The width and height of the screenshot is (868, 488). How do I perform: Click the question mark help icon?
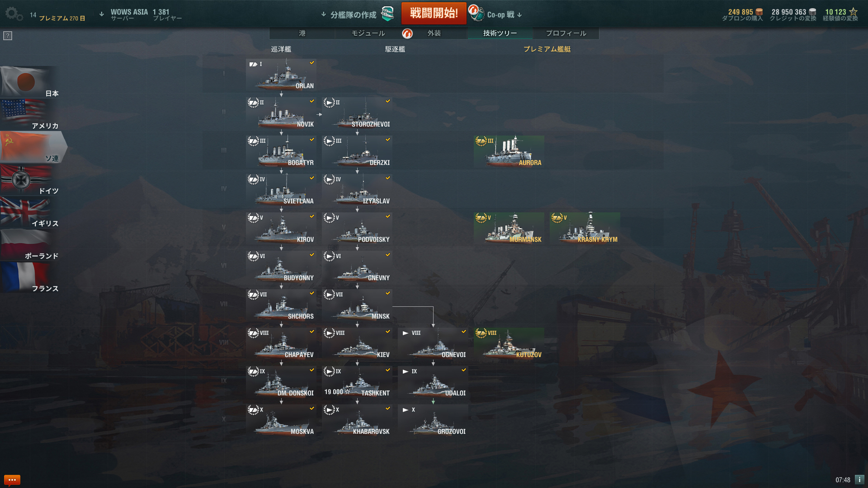(8, 36)
